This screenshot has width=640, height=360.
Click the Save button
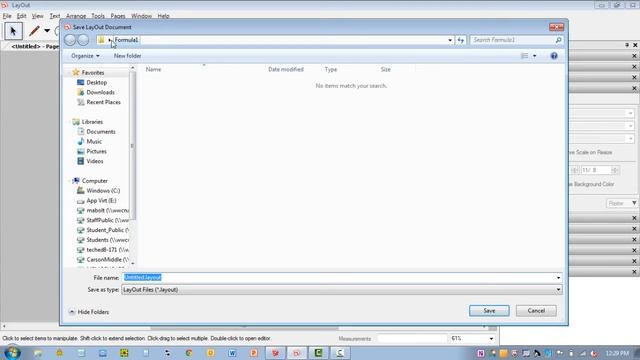tap(489, 311)
